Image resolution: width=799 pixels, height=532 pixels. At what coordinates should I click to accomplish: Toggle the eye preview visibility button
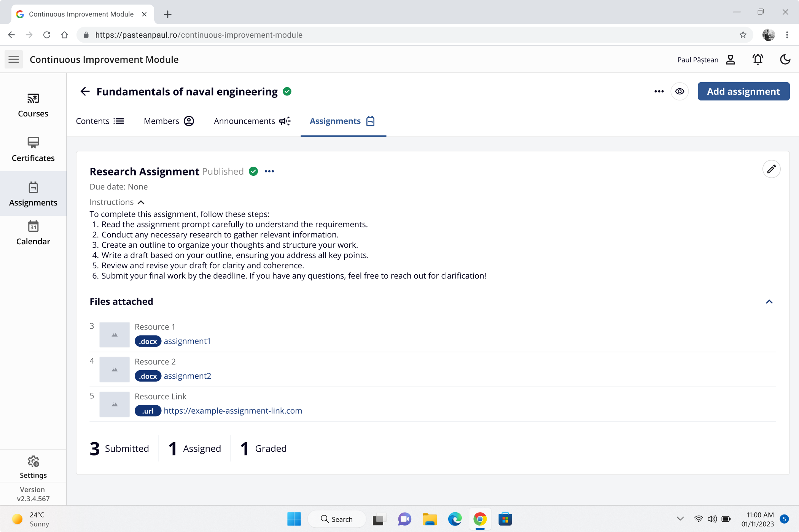pyautogui.click(x=680, y=91)
